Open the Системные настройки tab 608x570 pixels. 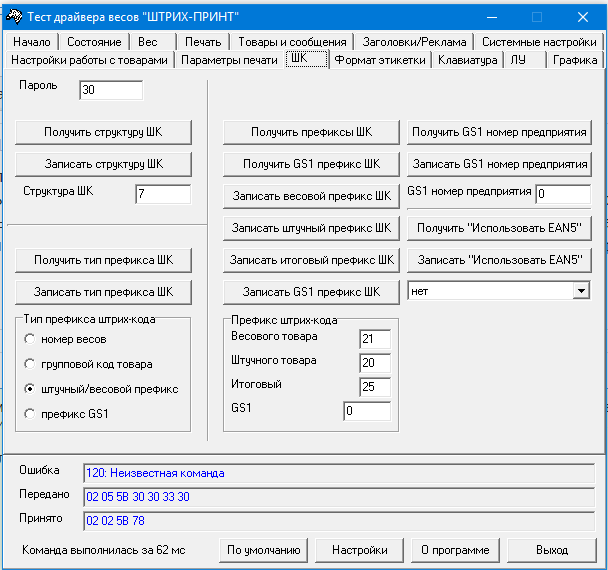[x=539, y=41]
